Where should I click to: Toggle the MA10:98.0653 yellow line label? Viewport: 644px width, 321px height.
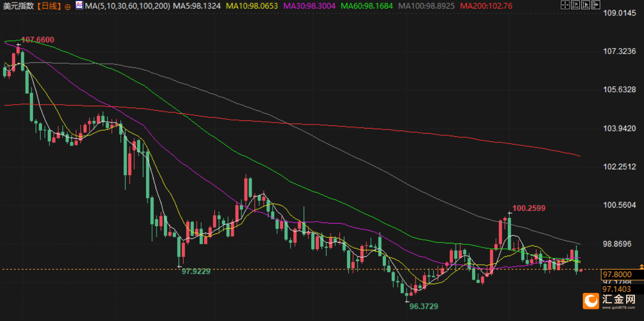252,6
